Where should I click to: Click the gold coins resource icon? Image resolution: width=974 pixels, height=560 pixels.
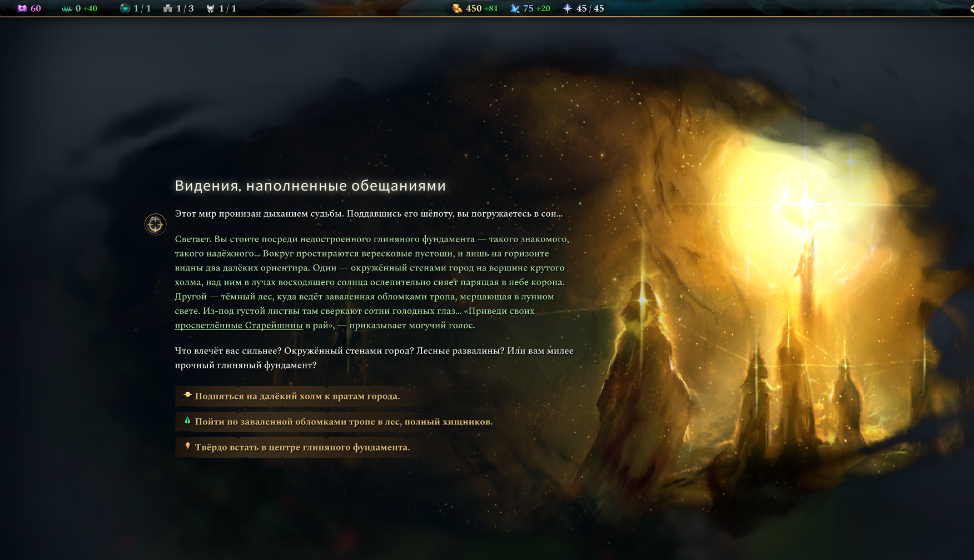click(458, 8)
